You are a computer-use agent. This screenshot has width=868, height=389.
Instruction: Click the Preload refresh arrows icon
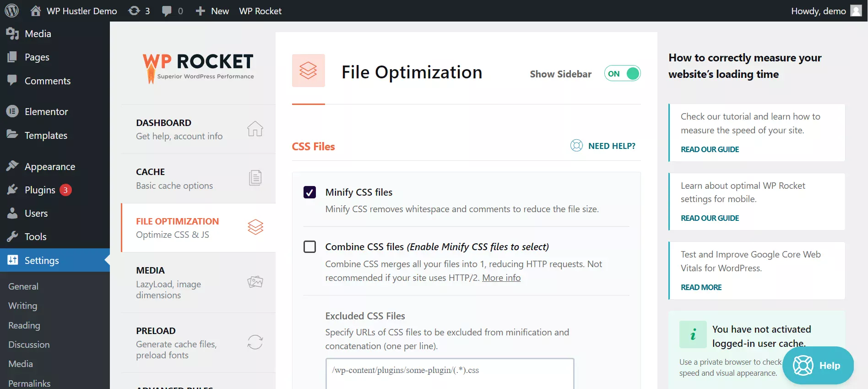(255, 342)
